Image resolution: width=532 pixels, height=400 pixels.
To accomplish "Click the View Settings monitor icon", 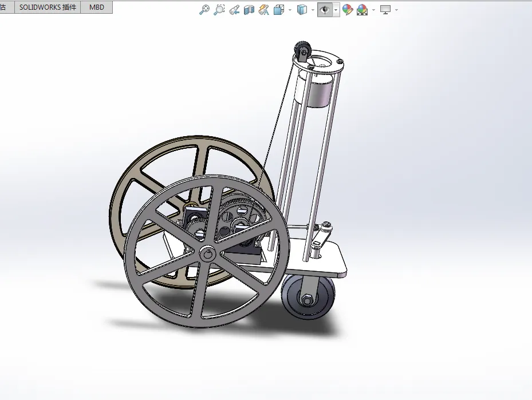I will [x=385, y=10].
